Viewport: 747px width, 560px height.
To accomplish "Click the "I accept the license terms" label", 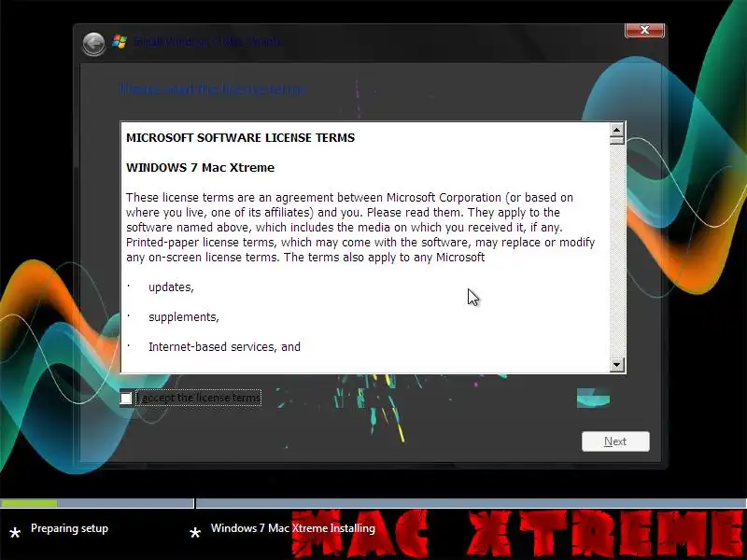I will [x=199, y=398].
